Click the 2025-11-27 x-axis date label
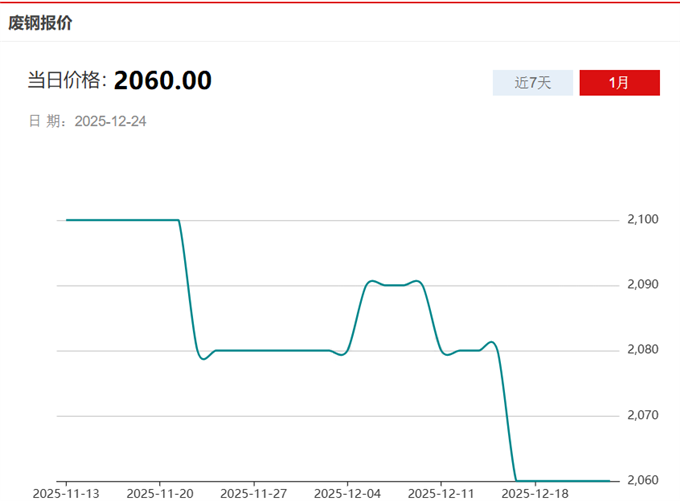This screenshot has width=680, height=501. 253,493
